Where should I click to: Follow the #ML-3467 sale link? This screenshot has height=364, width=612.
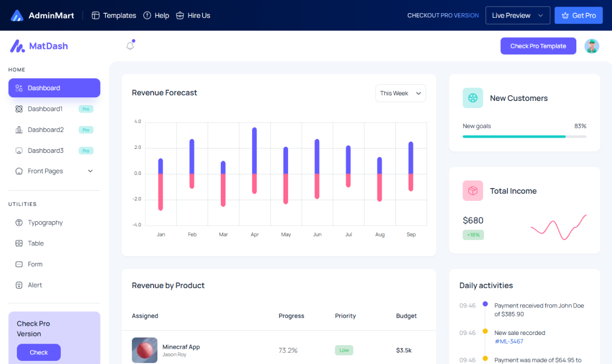coord(509,342)
